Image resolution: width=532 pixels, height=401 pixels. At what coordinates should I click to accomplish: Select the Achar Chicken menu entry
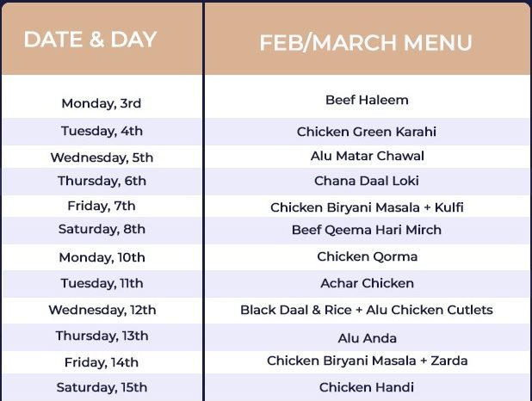point(368,283)
